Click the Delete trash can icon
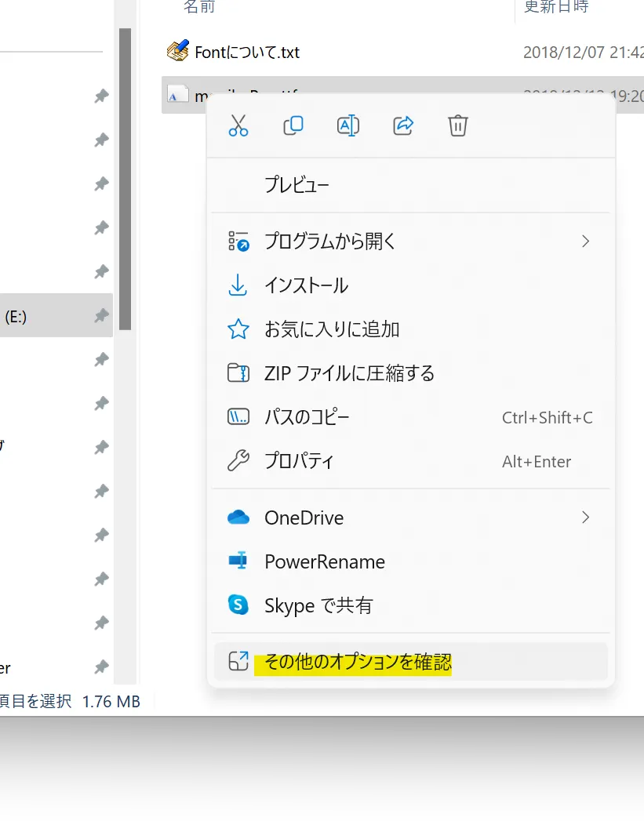This screenshot has width=644, height=821. pyautogui.click(x=457, y=125)
